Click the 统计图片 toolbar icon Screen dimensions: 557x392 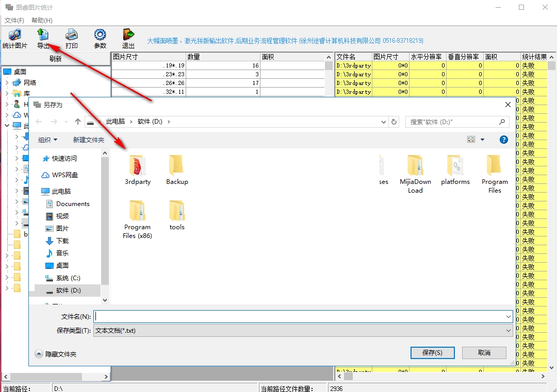point(14,38)
